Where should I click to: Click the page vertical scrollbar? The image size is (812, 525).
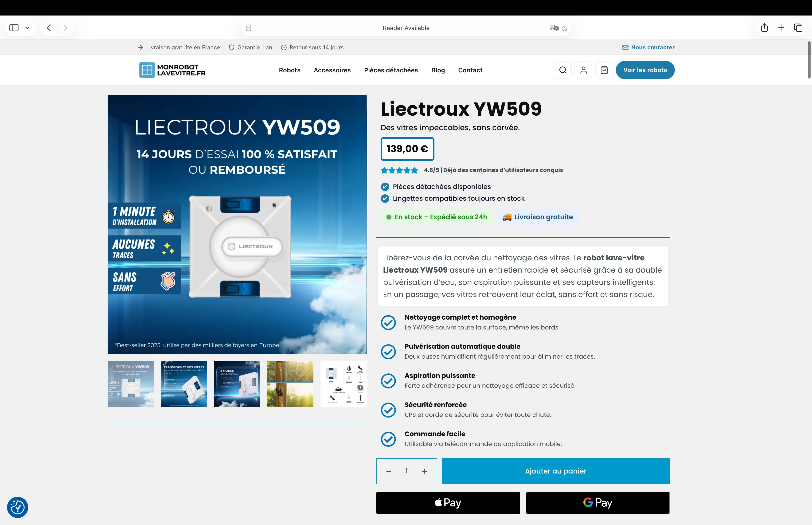pos(809,60)
